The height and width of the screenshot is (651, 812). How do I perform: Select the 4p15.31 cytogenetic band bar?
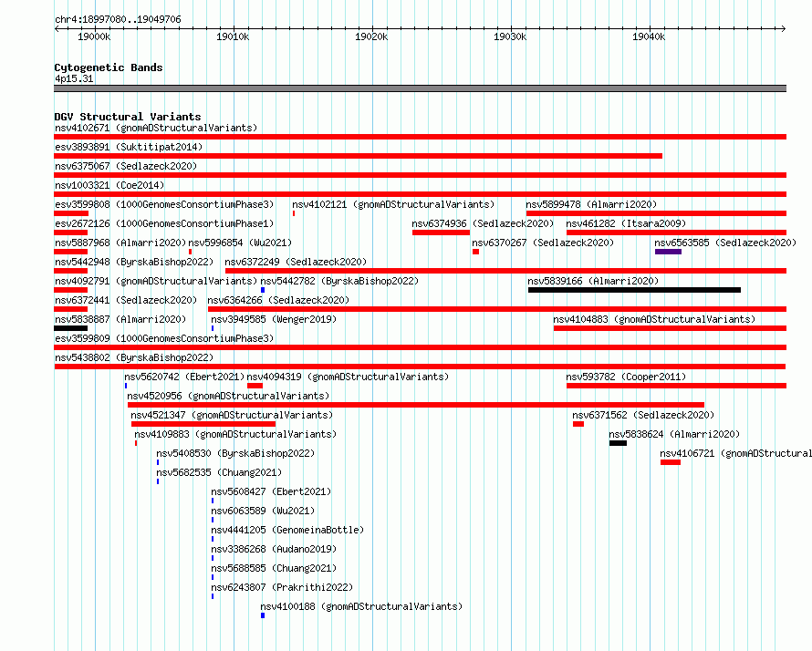pos(420,88)
